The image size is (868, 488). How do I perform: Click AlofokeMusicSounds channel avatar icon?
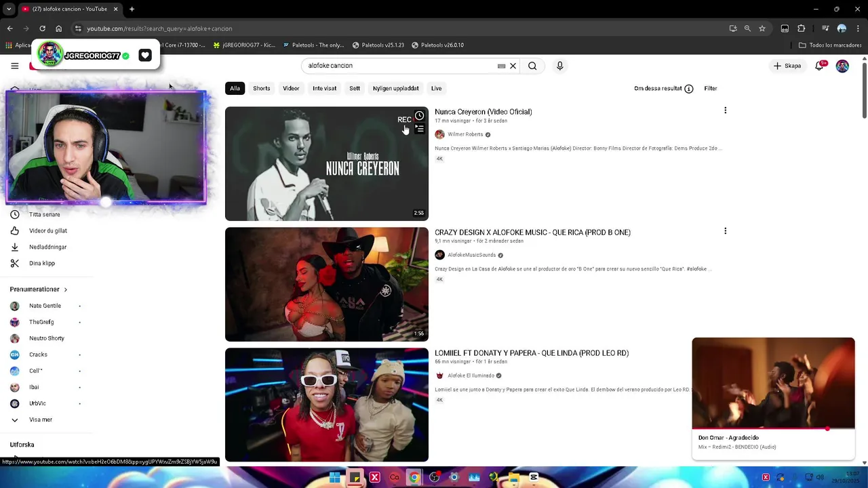tap(439, 255)
